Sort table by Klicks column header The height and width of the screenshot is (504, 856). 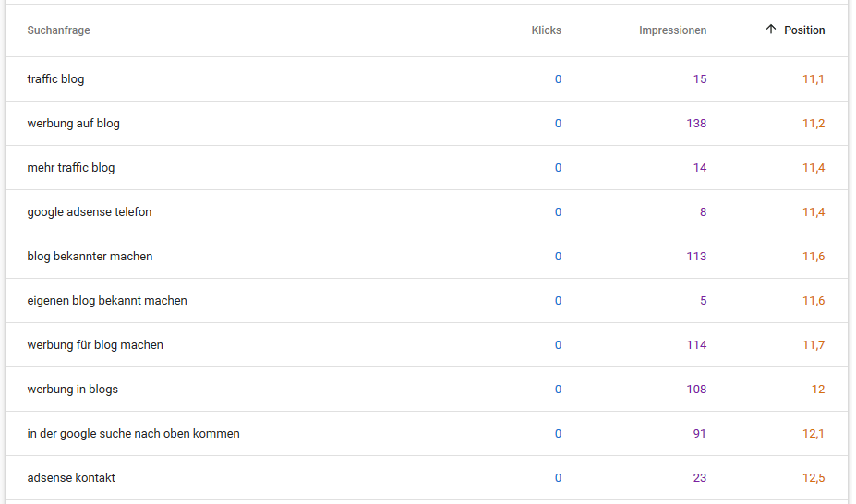click(546, 30)
